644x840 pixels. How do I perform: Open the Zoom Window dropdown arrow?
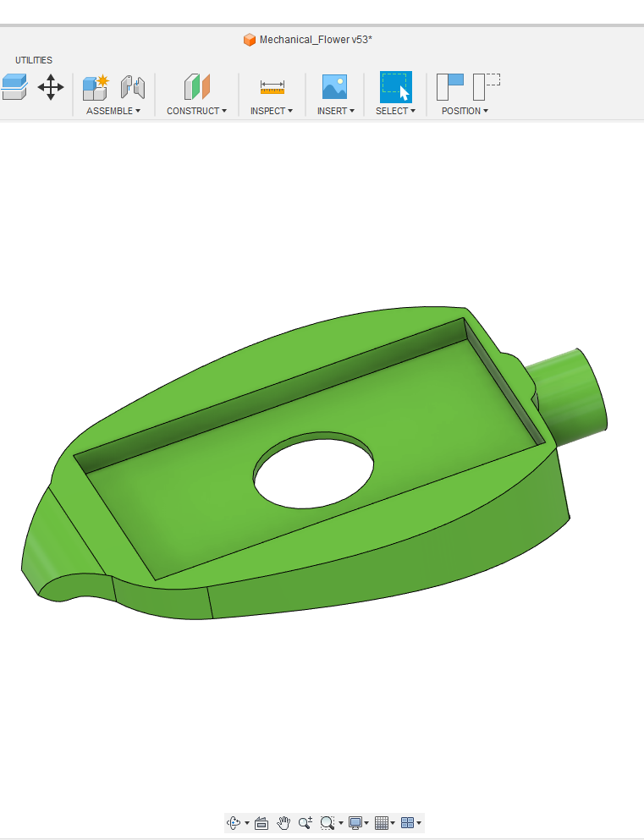click(341, 823)
